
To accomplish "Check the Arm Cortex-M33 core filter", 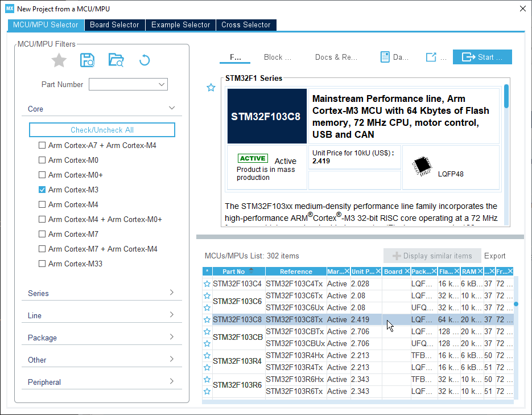I will [x=42, y=264].
